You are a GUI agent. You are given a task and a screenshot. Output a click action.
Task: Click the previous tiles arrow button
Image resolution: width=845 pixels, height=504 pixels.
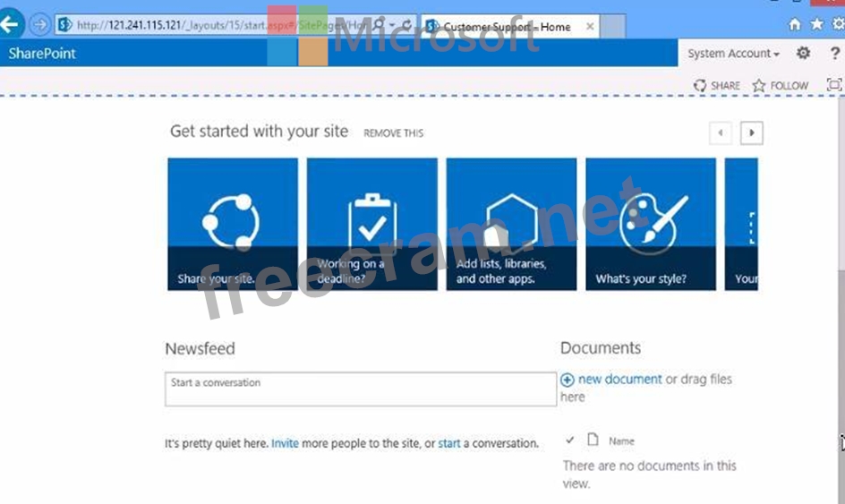[x=721, y=132]
